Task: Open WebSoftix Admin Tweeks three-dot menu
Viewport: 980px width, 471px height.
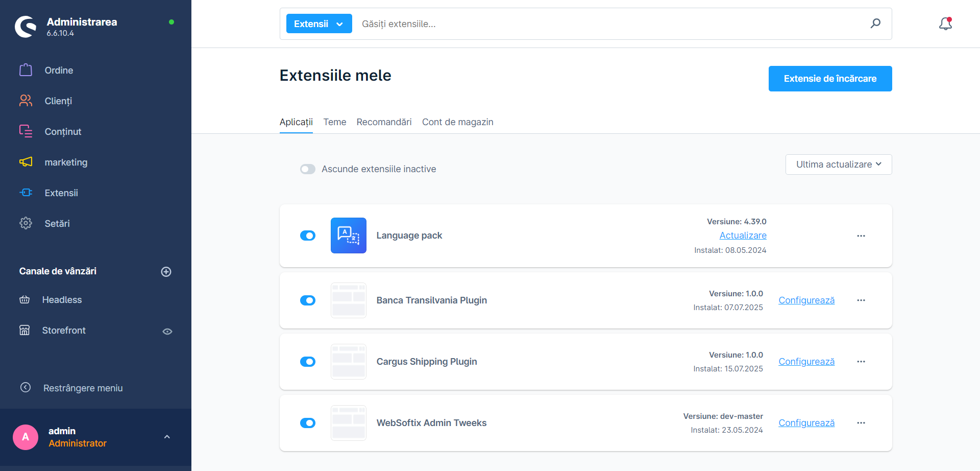Action: click(x=861, y=423)
